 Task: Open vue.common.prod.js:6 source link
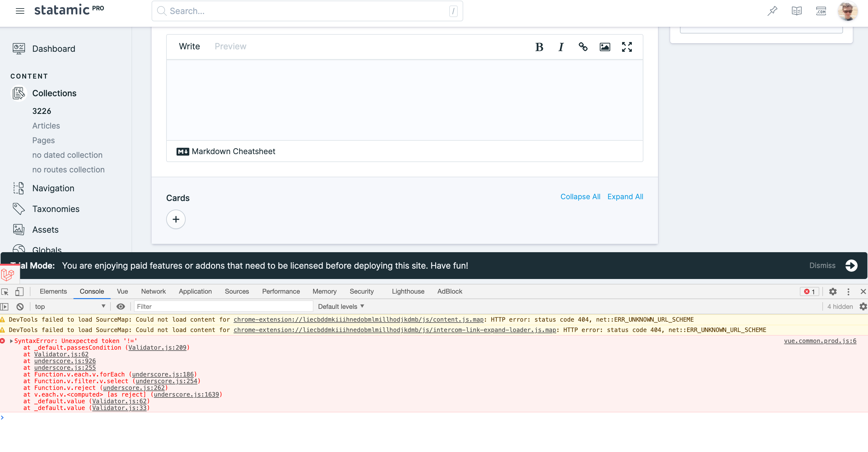(x=820, y=341)
